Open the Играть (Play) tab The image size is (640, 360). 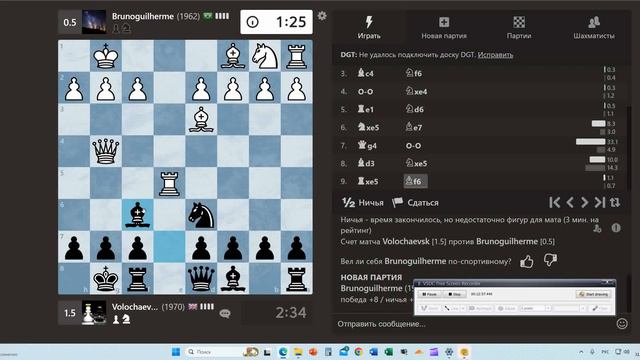click(x=369, y=27)
